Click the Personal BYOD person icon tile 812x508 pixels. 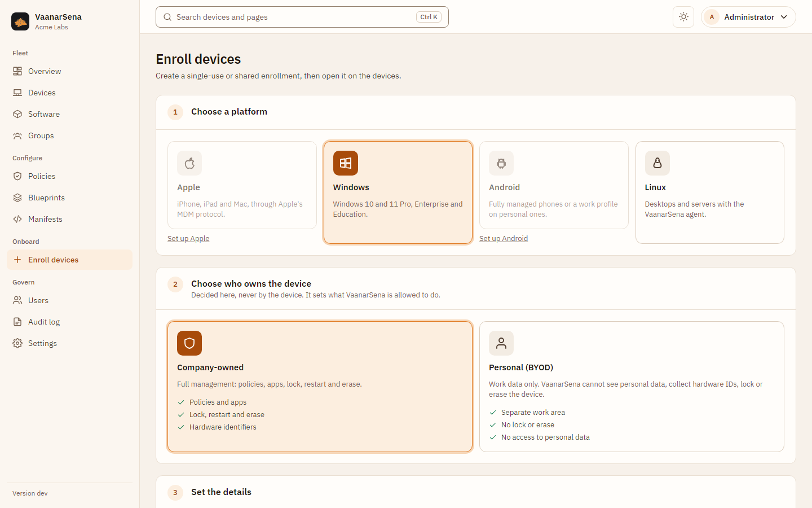[x=501, y=343]
